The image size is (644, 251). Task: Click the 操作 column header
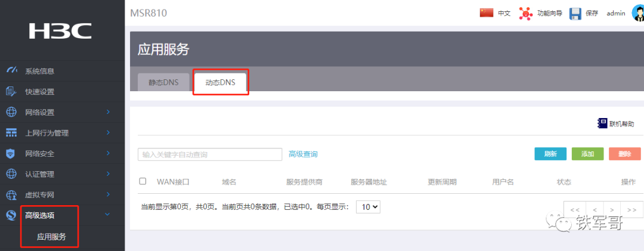click(x=628, y=182)
